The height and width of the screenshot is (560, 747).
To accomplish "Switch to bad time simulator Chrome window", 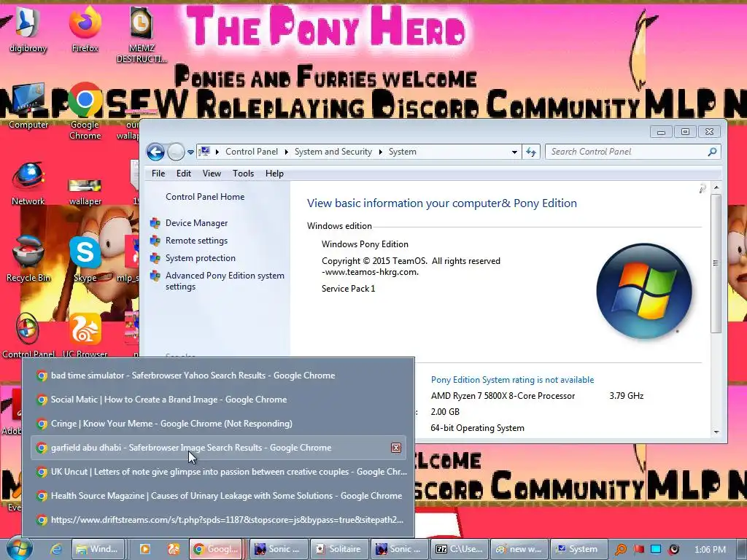I will point(218,376).
